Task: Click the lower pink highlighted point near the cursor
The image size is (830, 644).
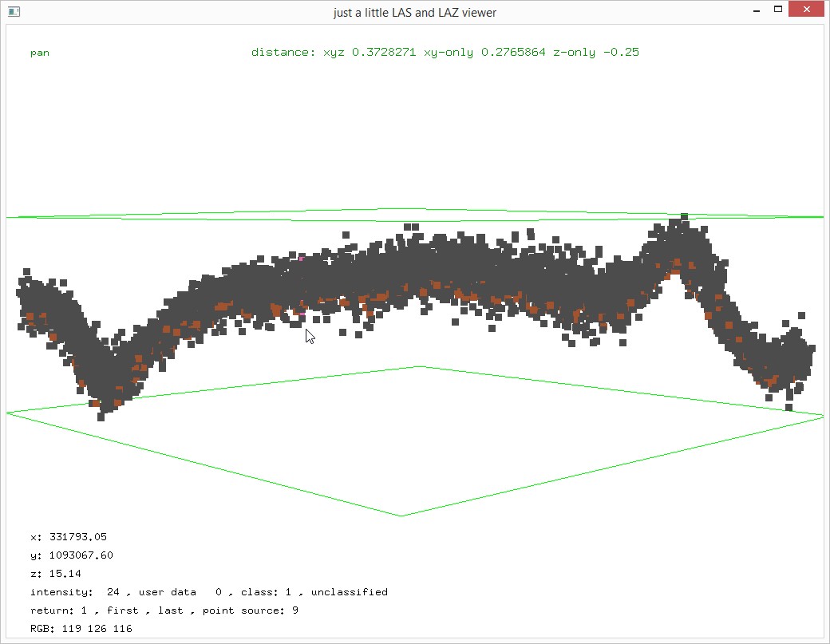Action: [302, 314]
